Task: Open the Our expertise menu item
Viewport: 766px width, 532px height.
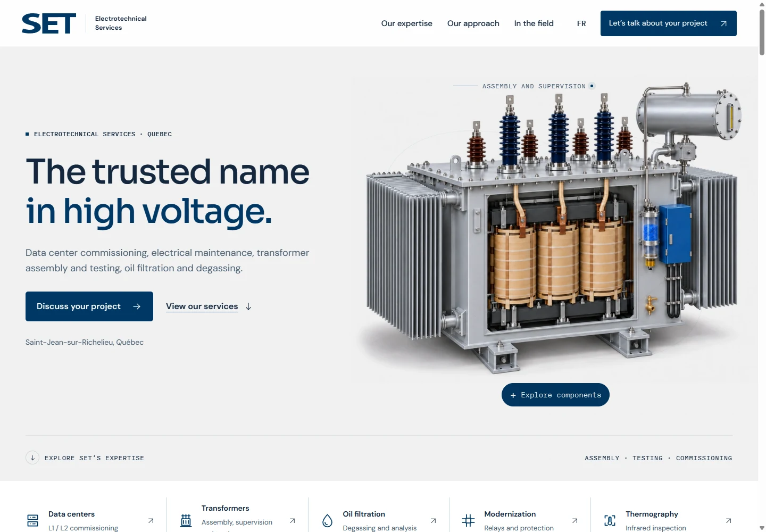Action: tap(407, 23)
